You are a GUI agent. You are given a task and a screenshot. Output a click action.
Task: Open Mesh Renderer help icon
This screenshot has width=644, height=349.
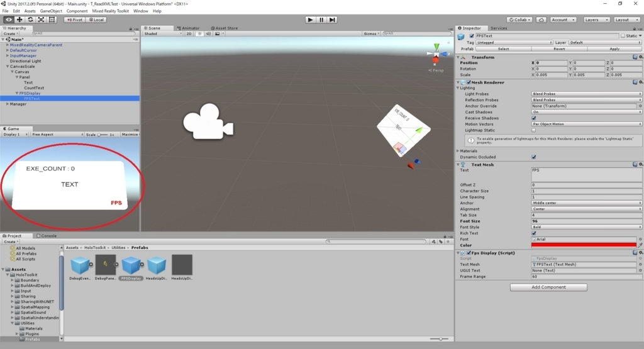(x=635, y=82)
